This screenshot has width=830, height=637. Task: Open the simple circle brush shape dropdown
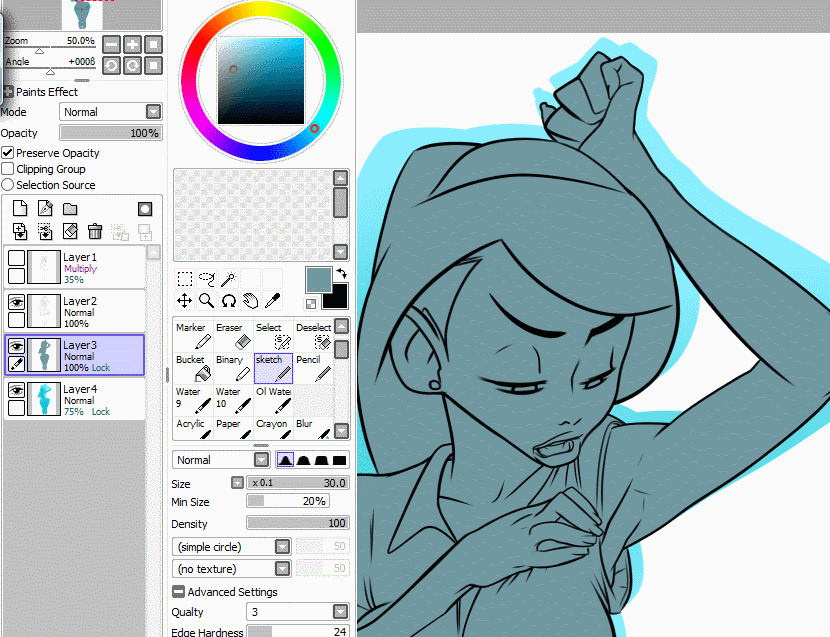(x=232, y=546)
